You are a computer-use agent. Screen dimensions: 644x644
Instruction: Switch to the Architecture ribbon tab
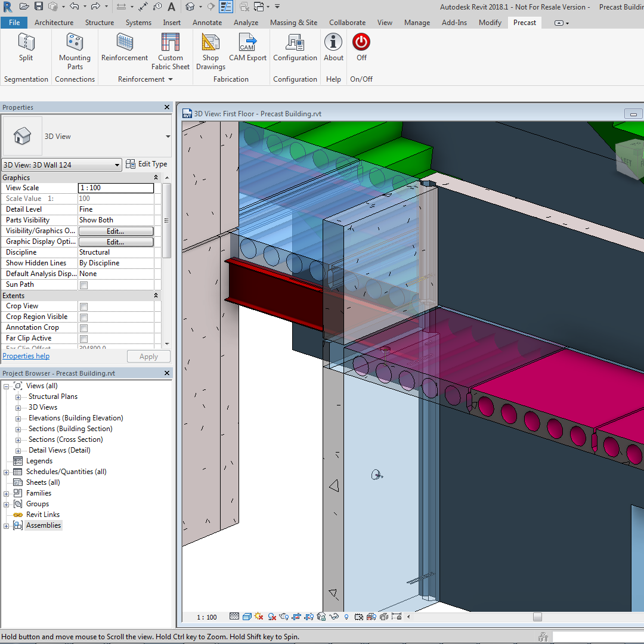[x=54, y=23]
